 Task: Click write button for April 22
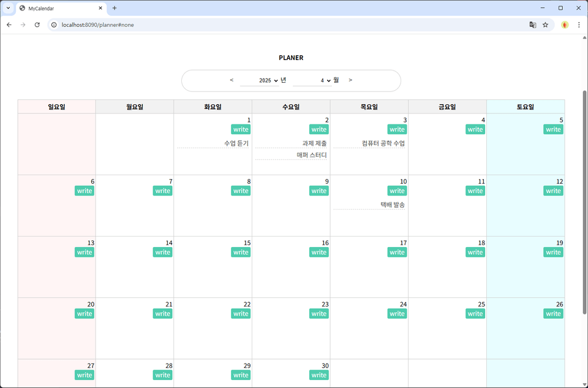(x=241, y=314)
